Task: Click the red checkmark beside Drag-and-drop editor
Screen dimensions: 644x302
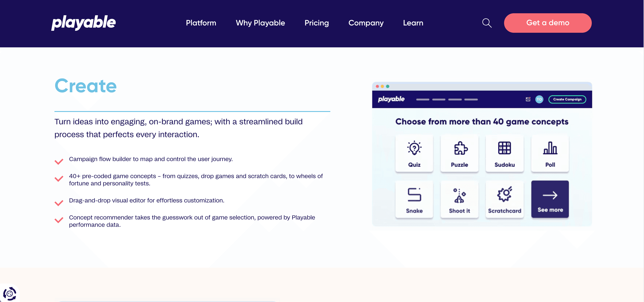Action: pyautogui.click(x=59, y=203)
